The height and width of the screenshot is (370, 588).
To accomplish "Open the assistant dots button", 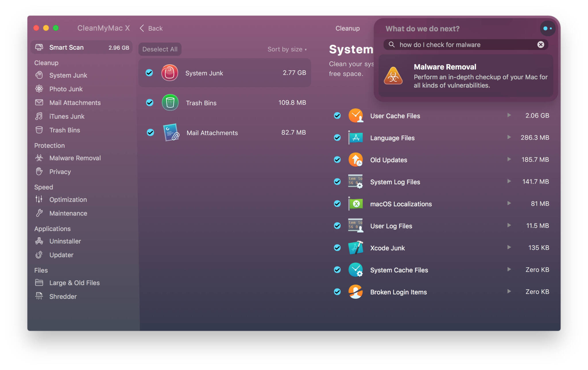I will pyautogui.click(x=548, y=28).
